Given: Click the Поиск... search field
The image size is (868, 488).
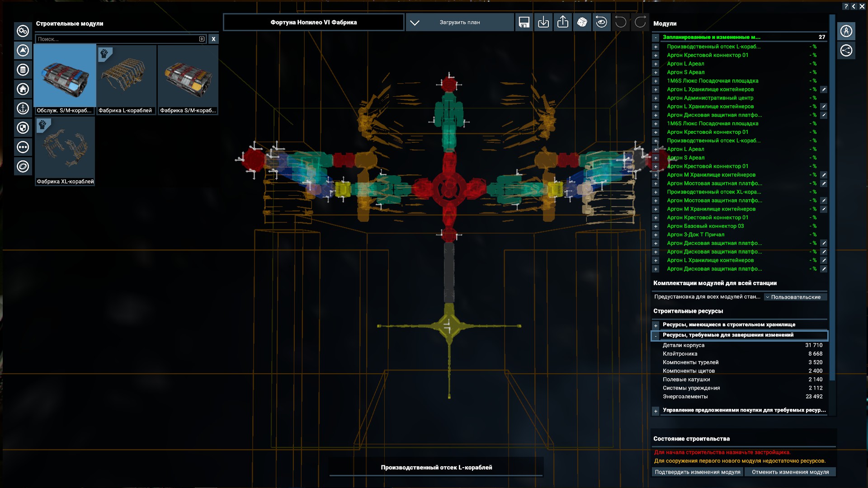Looking at the screenshot, I should click(x=121, y=39).
